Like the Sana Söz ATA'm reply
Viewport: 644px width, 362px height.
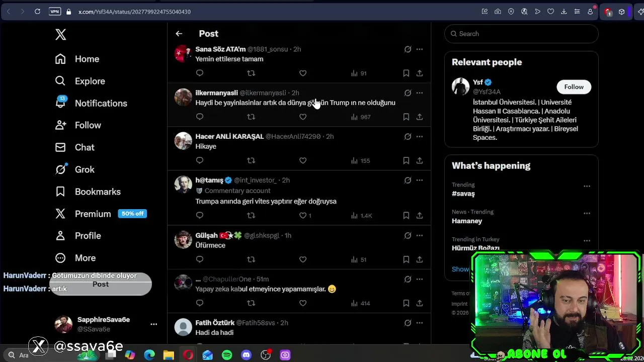point(303,73)
